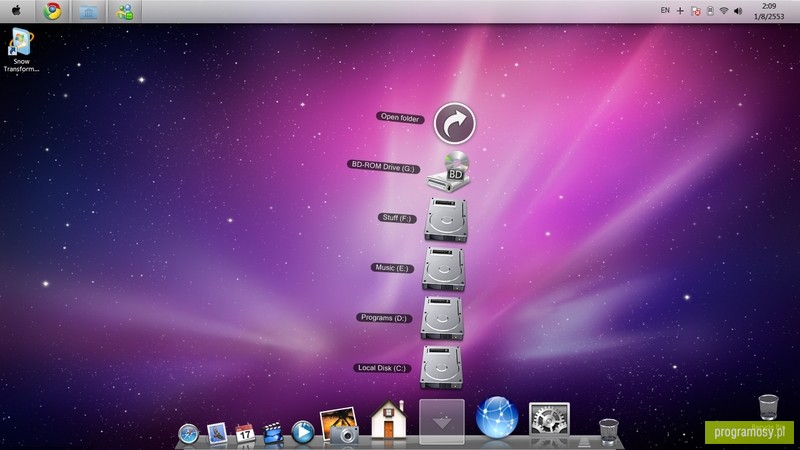Check the battery status tray icon

click(x=710, y=11)
